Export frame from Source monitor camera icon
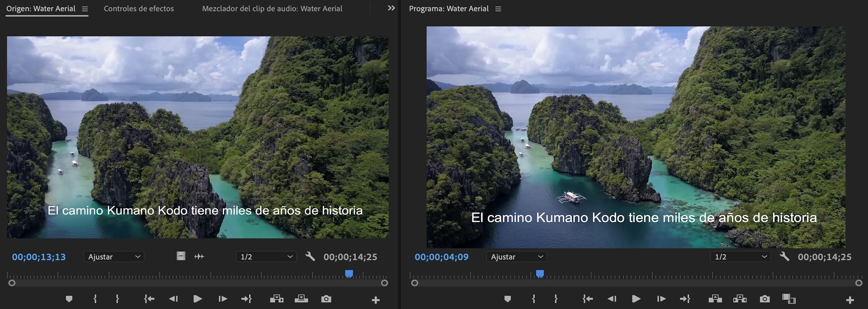 (326, 299)
